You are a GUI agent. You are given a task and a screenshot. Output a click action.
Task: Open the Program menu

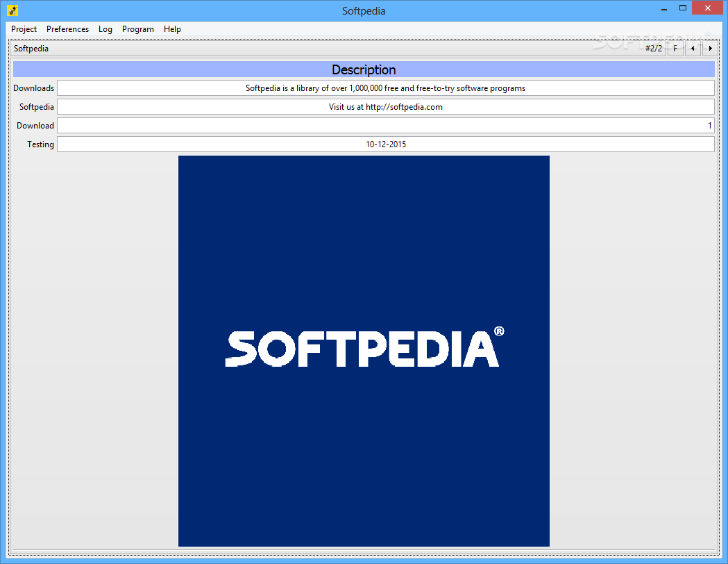pyautogui.click(x=138, y=28)
